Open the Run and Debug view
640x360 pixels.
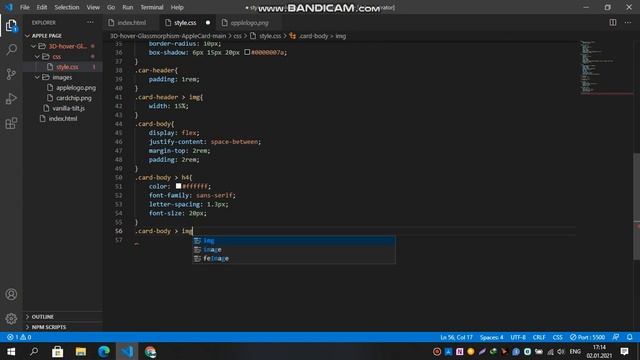(11, 98)
